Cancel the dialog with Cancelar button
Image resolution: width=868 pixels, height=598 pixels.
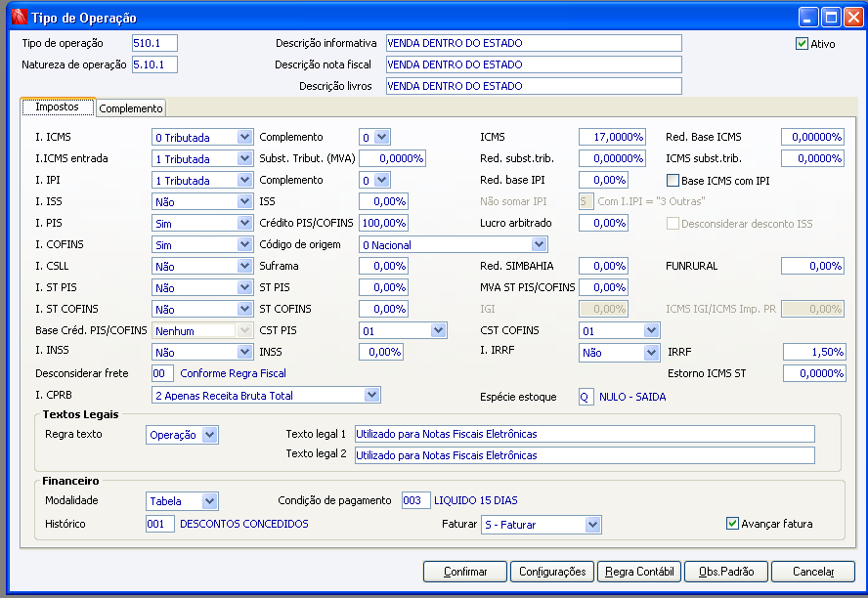[813, 572]
